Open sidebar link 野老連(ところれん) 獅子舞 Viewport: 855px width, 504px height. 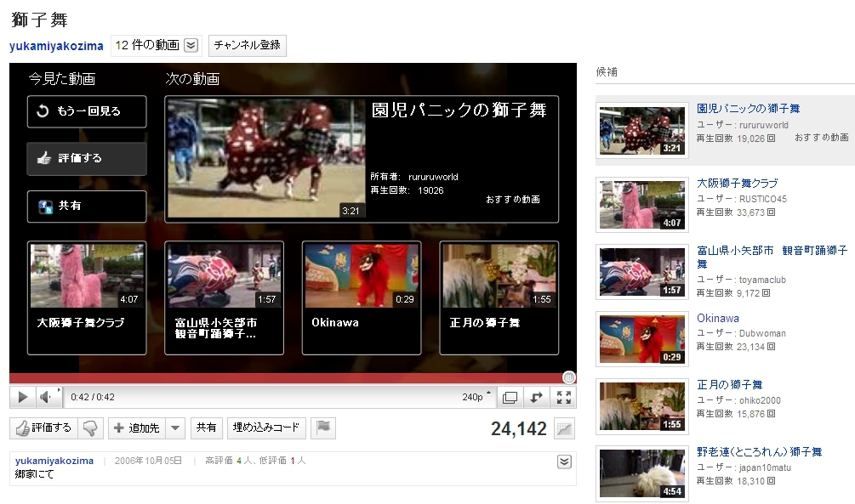tap(759, 451)
